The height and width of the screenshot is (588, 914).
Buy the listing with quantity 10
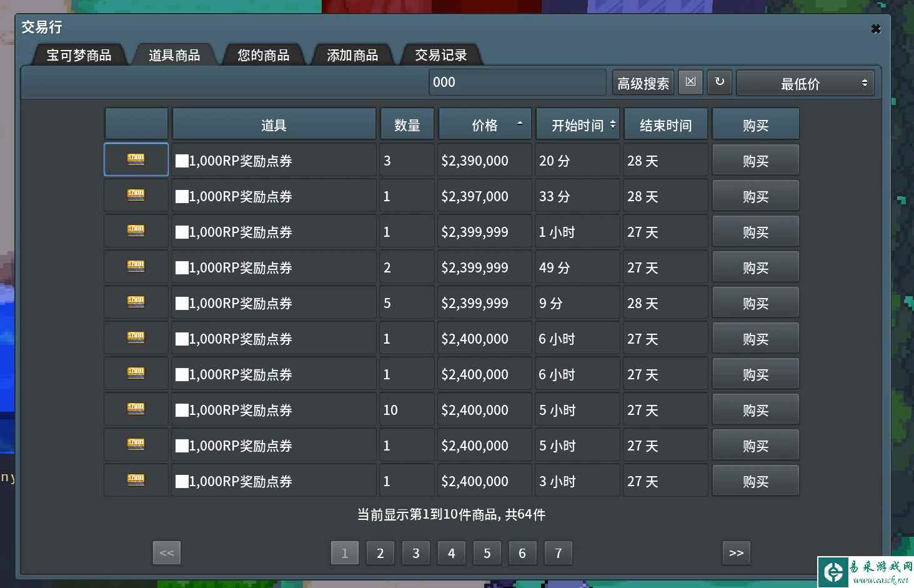pos(755,410)
